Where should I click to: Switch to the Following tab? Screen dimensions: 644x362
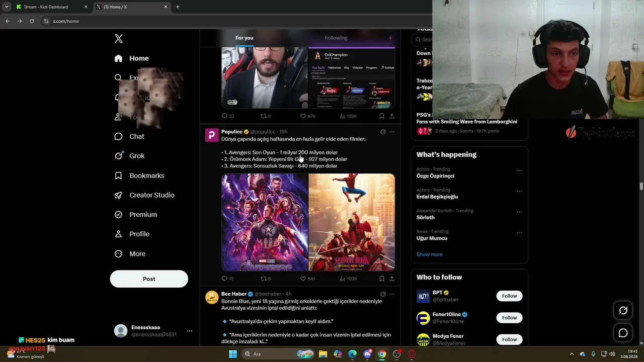336,38
